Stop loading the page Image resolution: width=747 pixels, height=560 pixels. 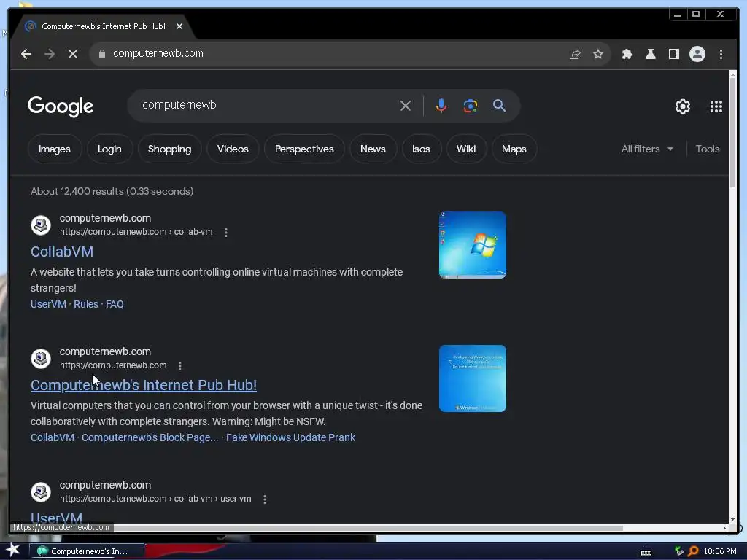point(73,54)
